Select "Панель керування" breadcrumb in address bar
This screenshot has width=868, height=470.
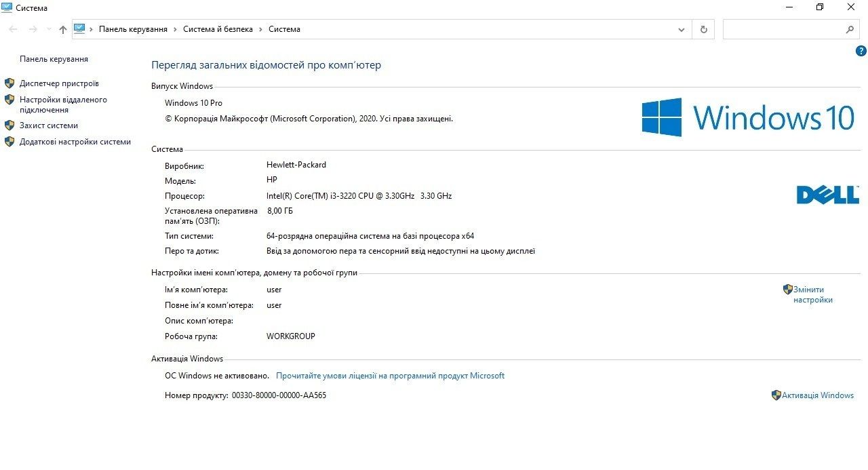click(133, 29)
